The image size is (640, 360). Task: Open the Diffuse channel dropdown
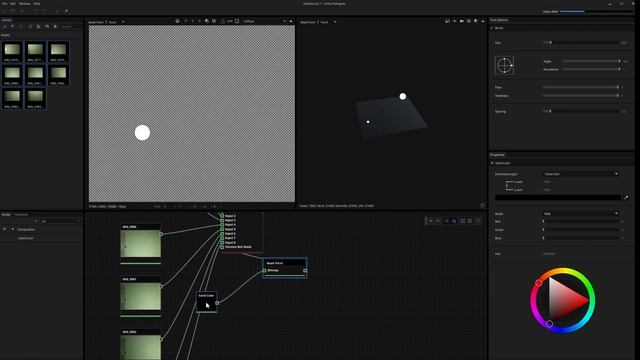264,21
